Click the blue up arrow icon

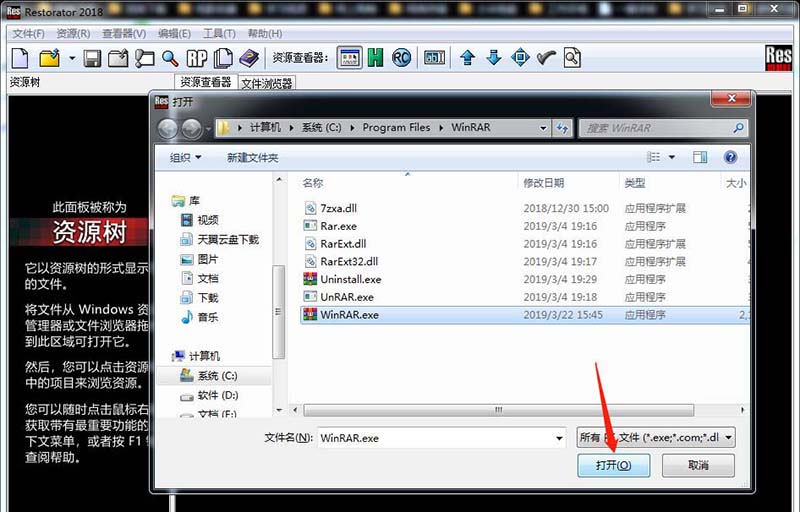pos(467,58)
